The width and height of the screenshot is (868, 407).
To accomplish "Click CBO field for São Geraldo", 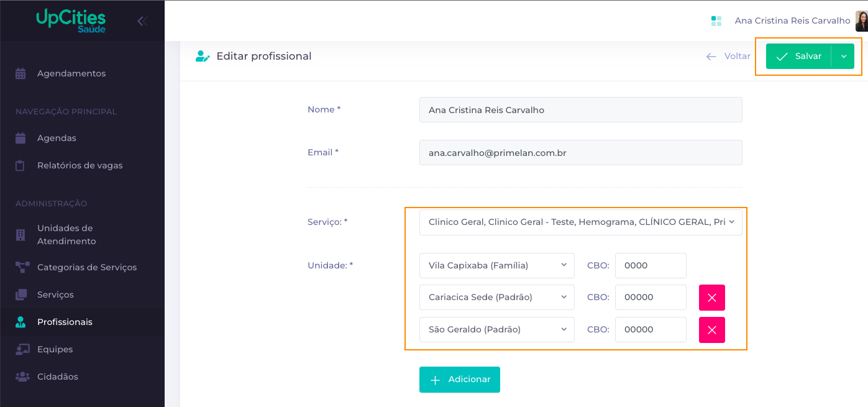I will tap(651, 329).
